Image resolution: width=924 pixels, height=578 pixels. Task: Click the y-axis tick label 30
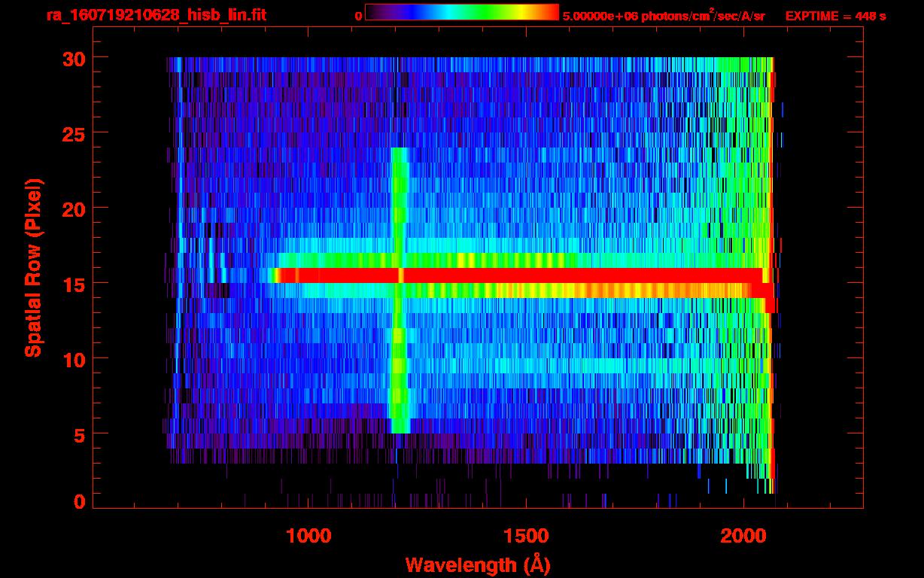pos(73,58)
